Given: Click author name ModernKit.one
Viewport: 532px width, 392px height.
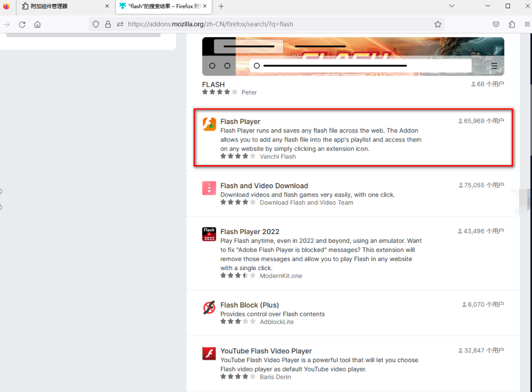Looking at the screenshot, I should tap(281, 276).
